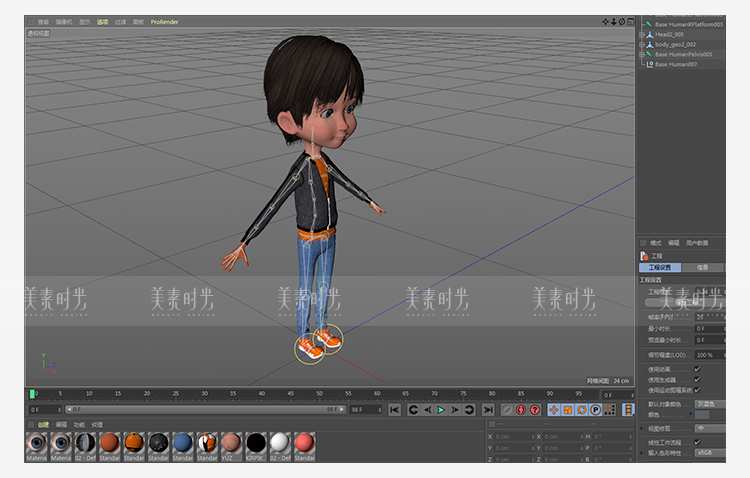The height and width of the screenshot is (478, 750).
Task: Go to end of animation button
Action: tap(488, 410)
